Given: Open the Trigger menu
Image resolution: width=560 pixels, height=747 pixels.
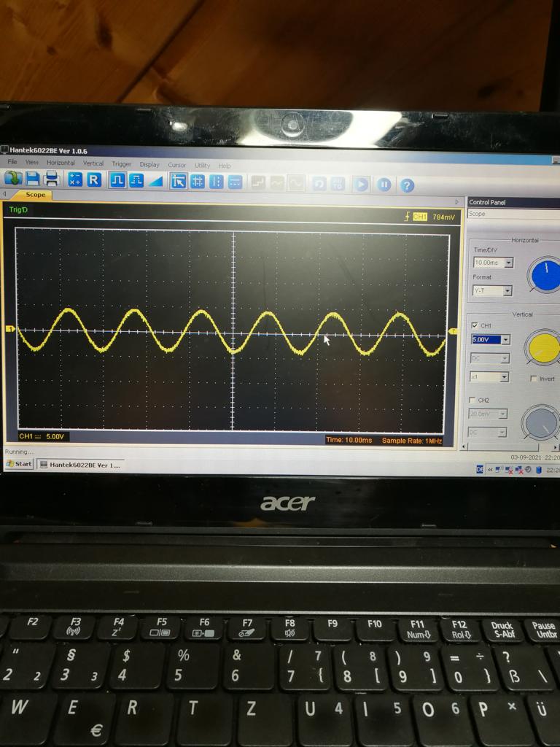Looking at the screenshot, I should 122,164.
